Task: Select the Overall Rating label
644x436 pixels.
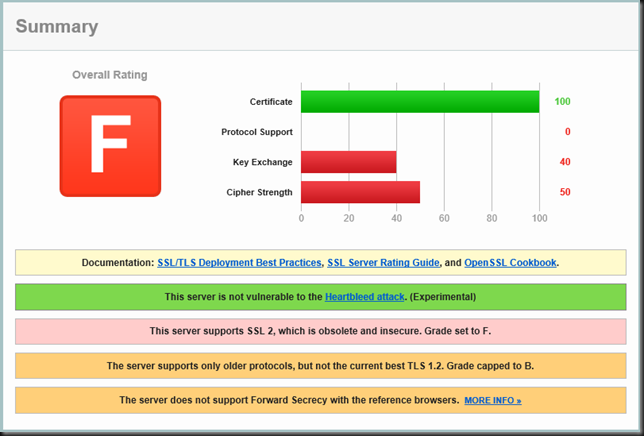Action: [x=110, y=75]
